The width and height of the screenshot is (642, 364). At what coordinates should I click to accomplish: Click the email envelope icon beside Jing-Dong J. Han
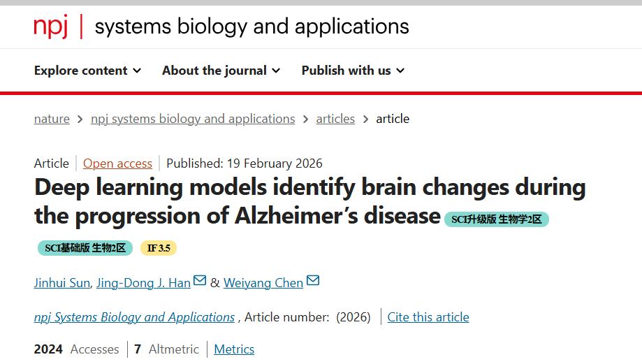(x=200, y=281)
